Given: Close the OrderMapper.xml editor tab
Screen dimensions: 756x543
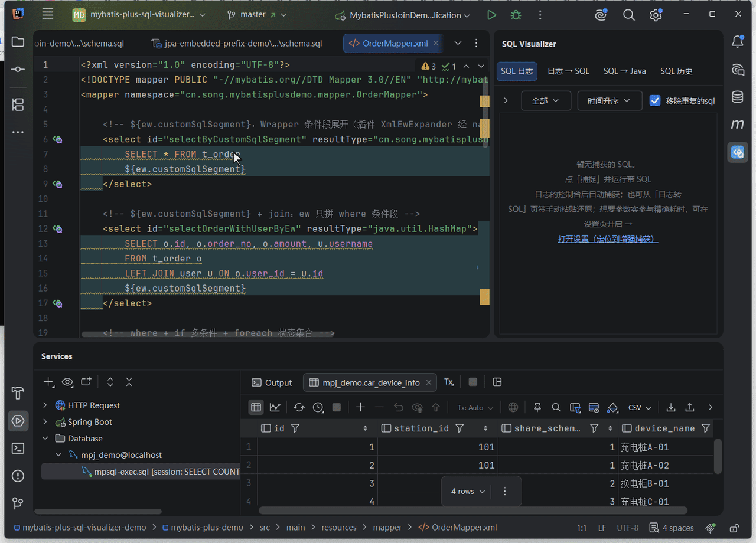Looking at the screenshot, I should 436,43.
